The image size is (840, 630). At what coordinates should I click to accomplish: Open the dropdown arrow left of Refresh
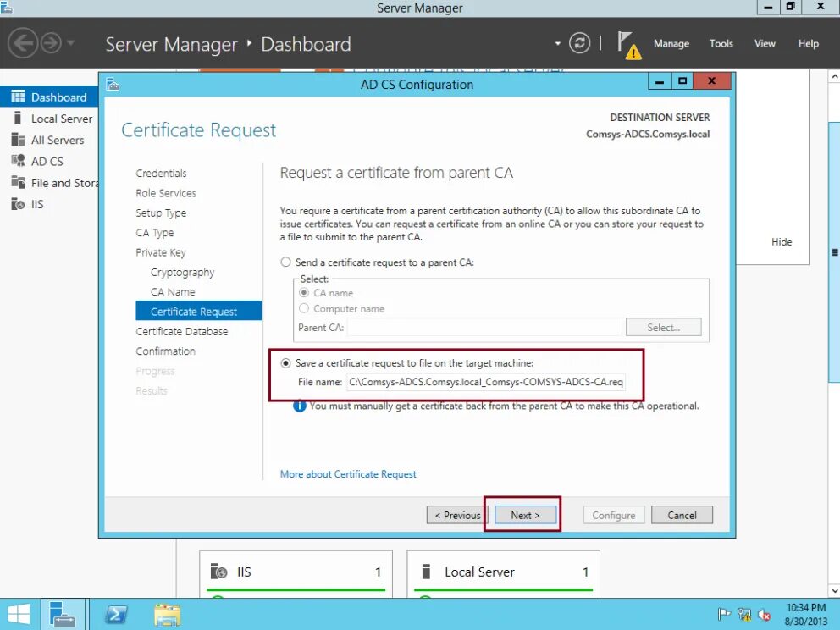coord(558,43)
